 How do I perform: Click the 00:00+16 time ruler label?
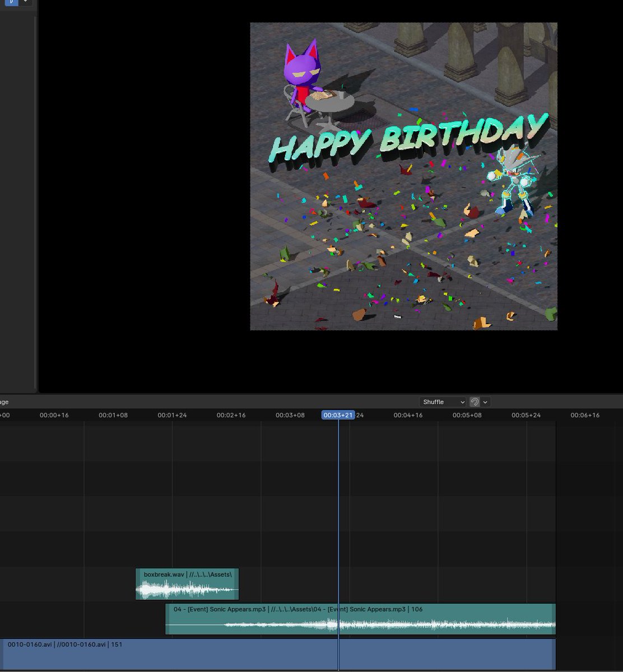click(54, 416)
